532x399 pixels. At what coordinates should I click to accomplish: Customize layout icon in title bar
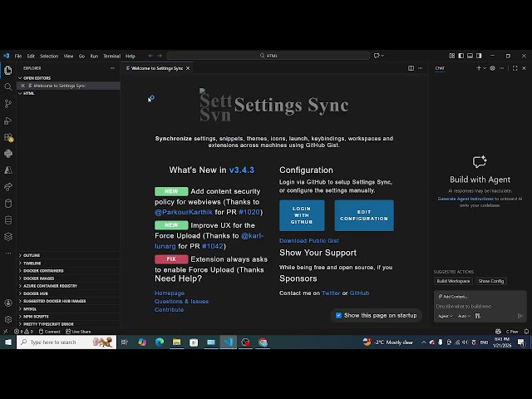pos(452,56)
